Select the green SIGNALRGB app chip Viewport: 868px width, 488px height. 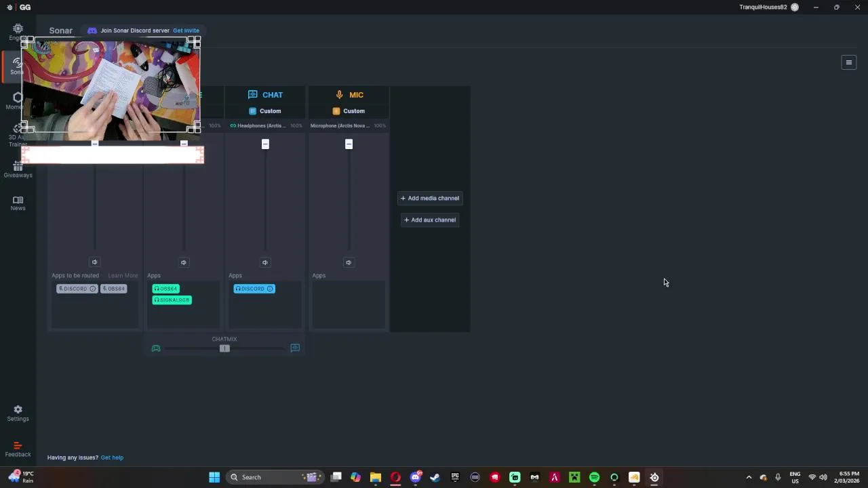pyautogui.click(x=172, y=300)
